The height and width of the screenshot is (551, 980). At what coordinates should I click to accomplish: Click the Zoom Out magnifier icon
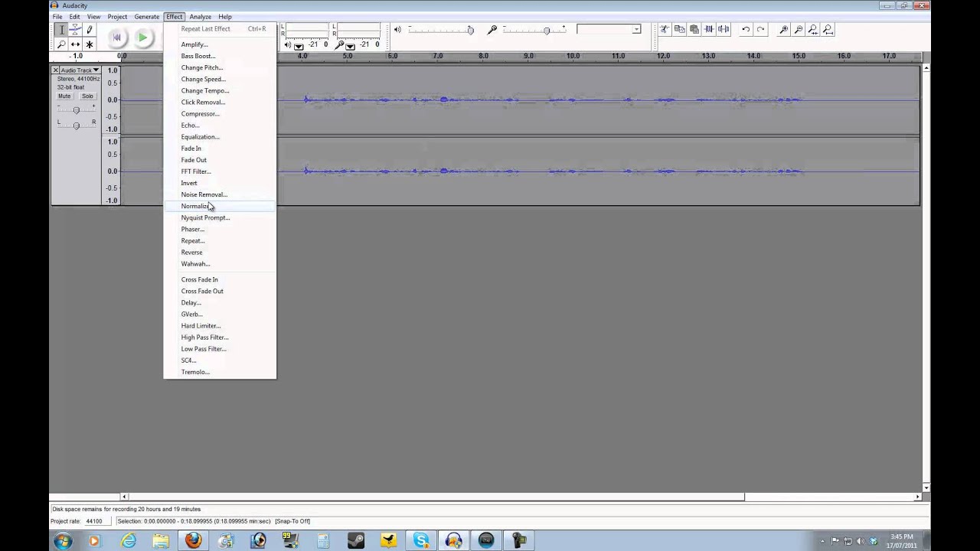[x=799, y=29]
